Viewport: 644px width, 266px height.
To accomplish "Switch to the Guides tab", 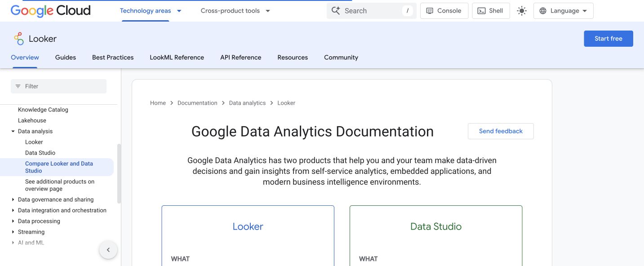I will click(66, 58).
